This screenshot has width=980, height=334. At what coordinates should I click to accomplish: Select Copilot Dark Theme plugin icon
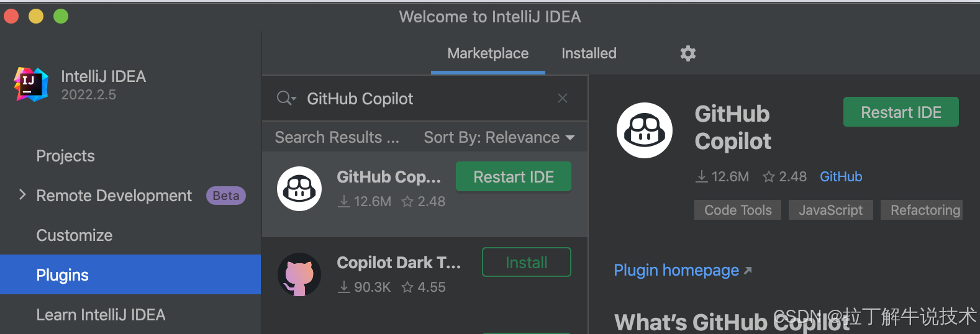coord(299,274)
